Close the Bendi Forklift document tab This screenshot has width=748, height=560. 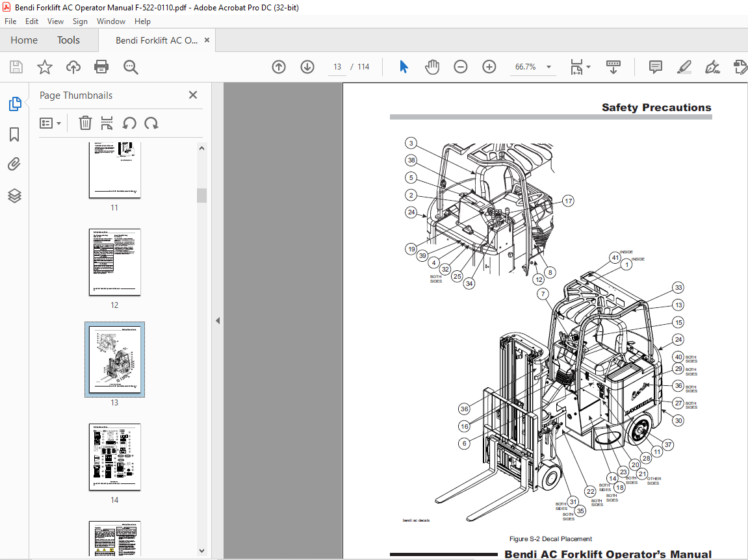coord(207,40)
